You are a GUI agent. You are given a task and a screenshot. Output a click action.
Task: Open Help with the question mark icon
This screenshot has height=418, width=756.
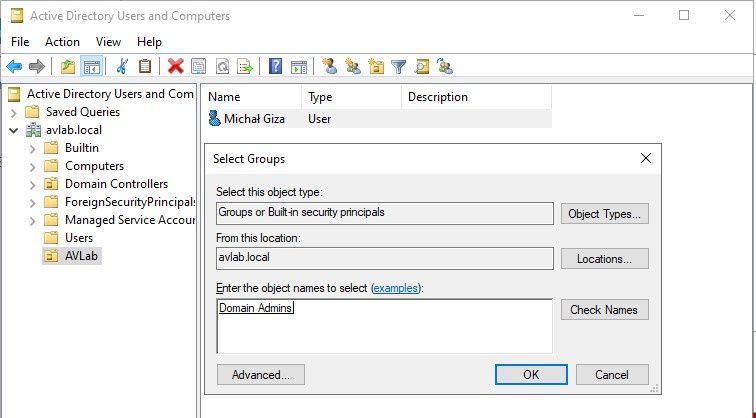point(275,66)
